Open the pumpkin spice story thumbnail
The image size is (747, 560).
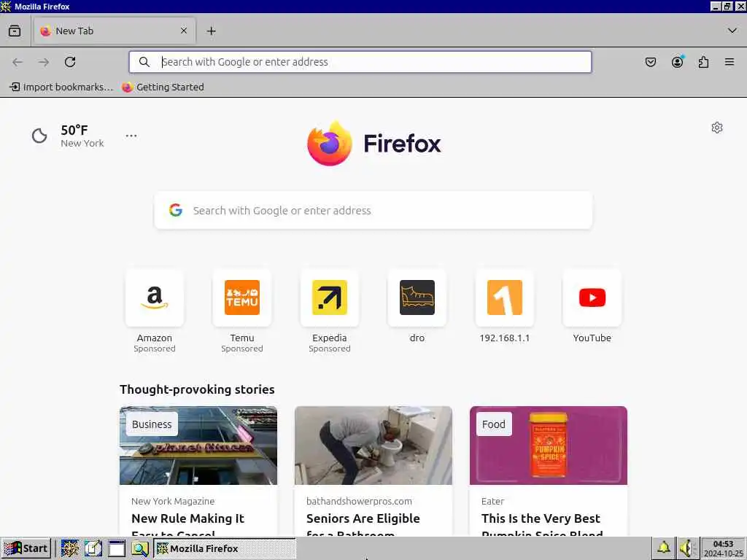click(x=549, y=446)
